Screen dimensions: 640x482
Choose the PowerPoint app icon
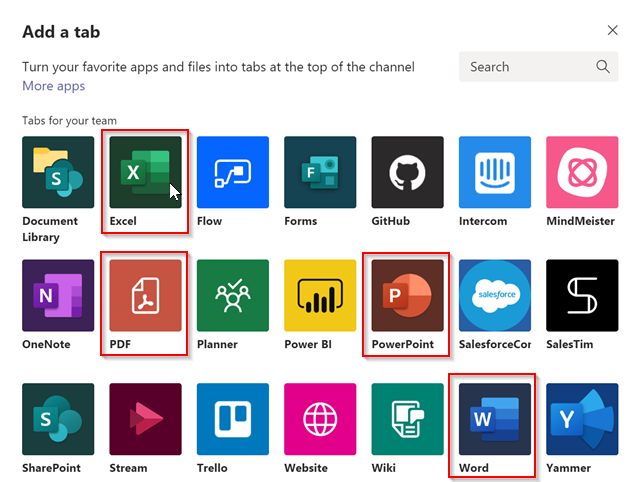[x=407, y=295]
